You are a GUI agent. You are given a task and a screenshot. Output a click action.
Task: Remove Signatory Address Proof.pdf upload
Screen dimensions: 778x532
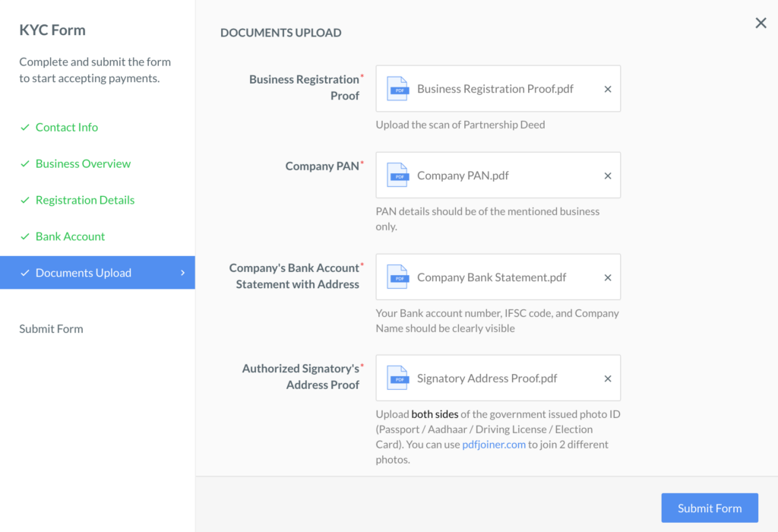pos(607,378)
